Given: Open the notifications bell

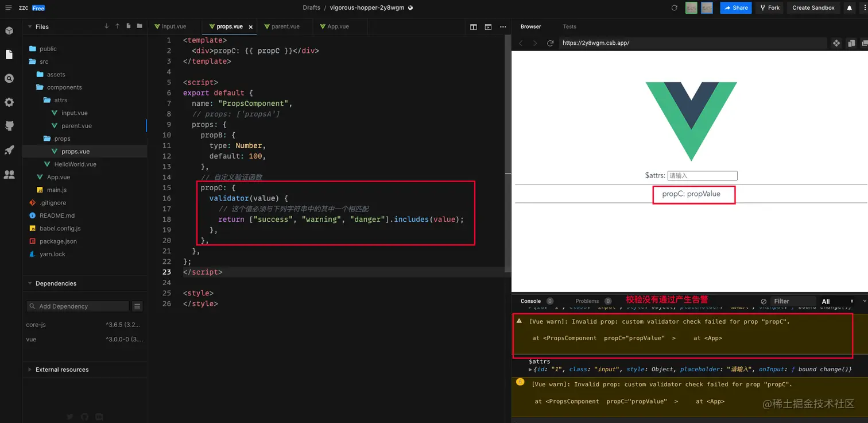Looking at the screenshot, I should click(x=850, y=8).
